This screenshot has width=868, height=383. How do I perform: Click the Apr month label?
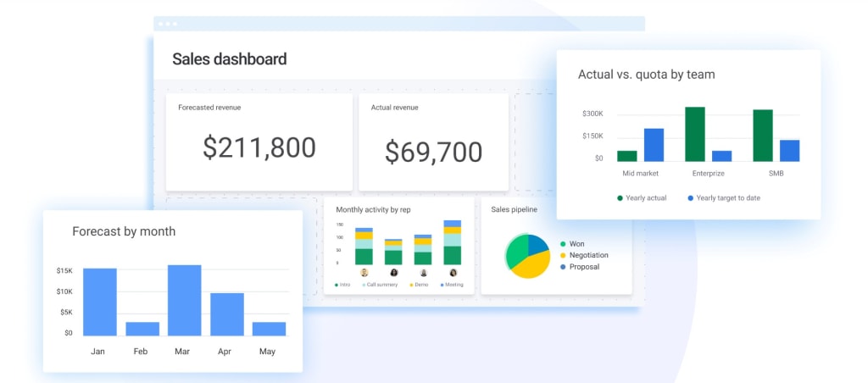pos(225,352)
